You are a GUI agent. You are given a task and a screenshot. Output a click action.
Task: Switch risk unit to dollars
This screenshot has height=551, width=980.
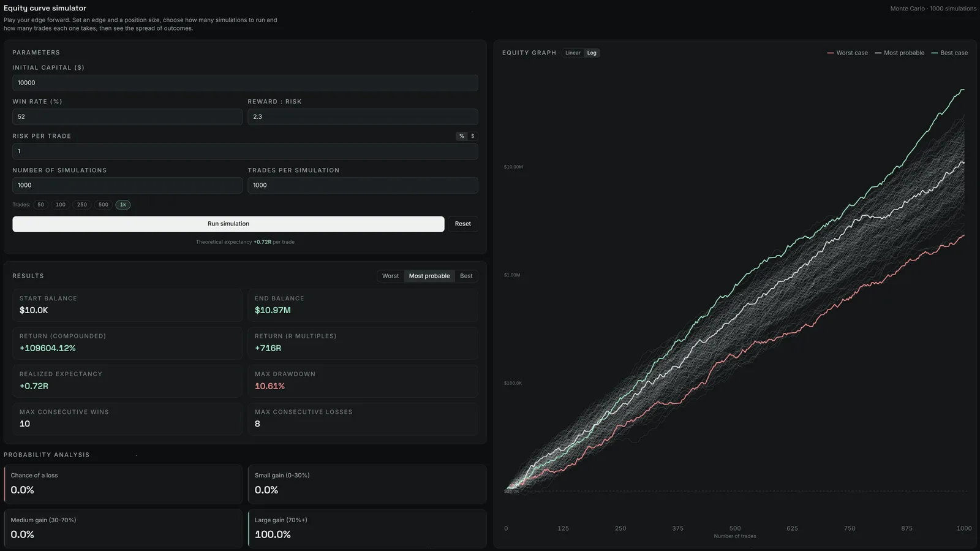[472, 136]
